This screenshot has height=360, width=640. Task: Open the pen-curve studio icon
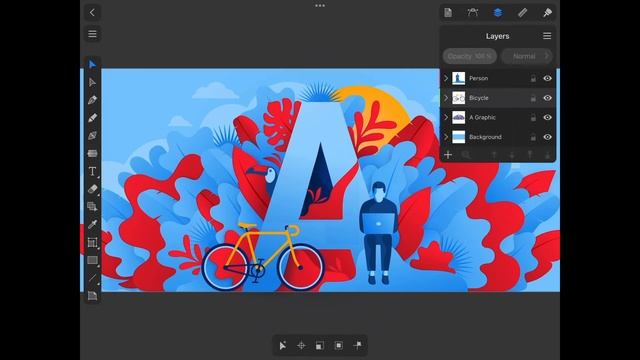click(473, 13)
